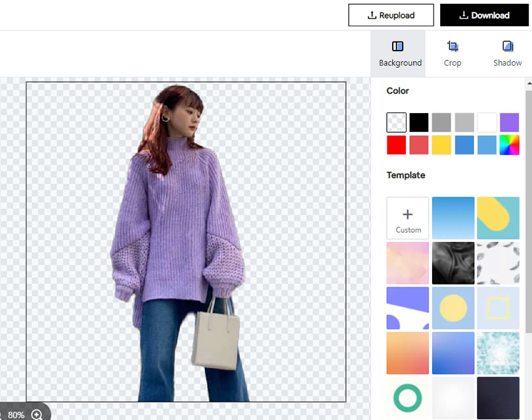Click the zoom in magnifier icon
532x420 pixels.
(x=37, y=415)
